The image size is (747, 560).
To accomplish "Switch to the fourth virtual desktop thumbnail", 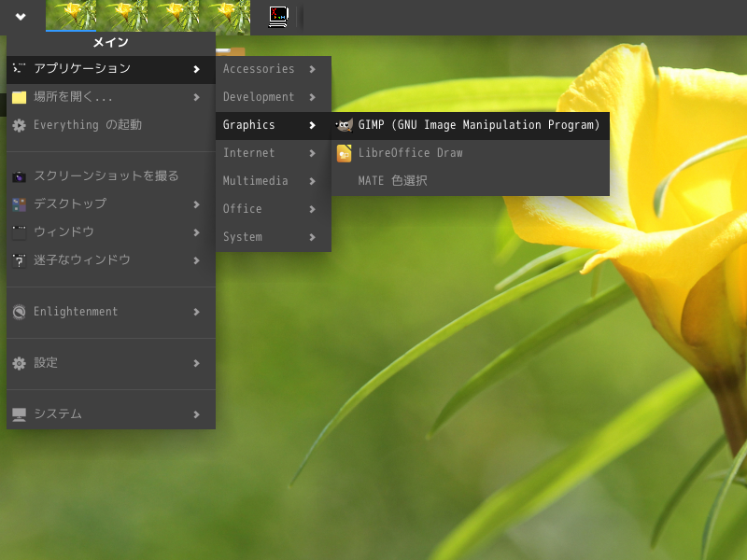I will pos(225,17).
